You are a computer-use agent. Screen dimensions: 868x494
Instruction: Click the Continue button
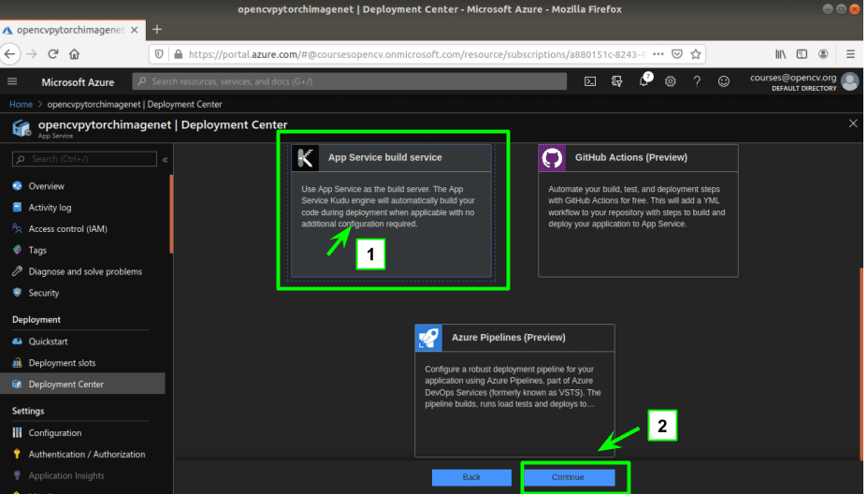(568, 477)
